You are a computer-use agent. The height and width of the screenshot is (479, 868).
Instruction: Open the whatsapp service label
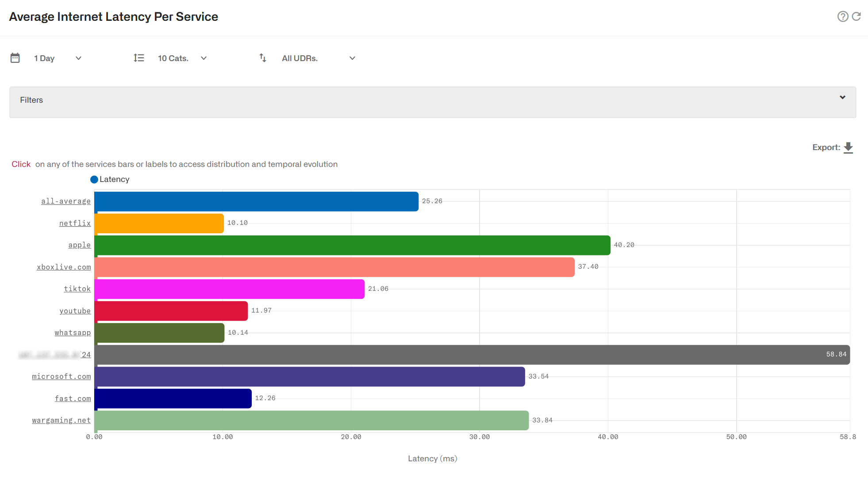pyautogui.click(x=73, y=332)
